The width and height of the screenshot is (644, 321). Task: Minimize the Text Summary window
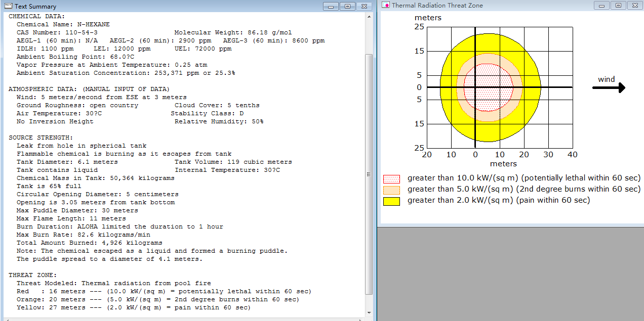pos(331,6)
